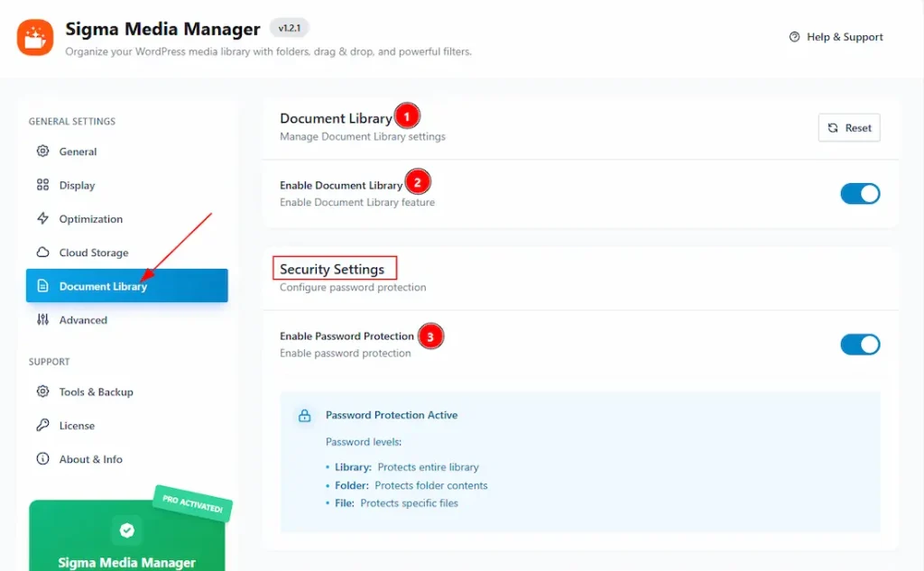
Task: Click the green checkmark on Pro card
Action: point(127,530)
